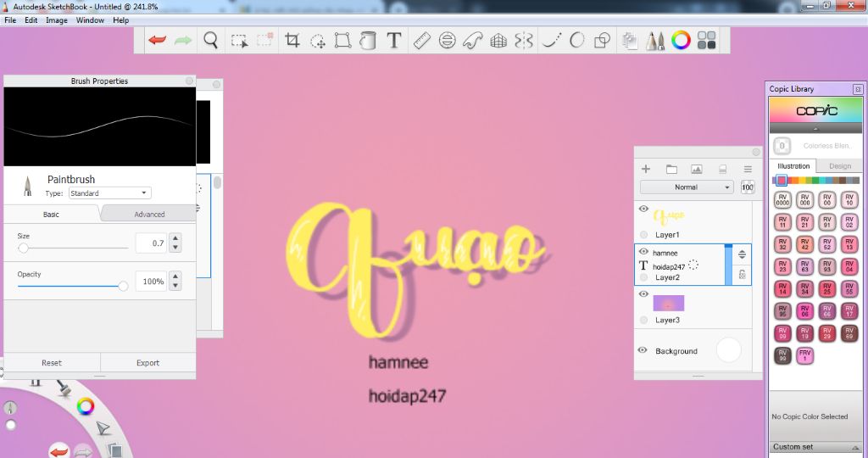Open the Draw Style shapes tool
Viewport: 868px width, 458px height.
[x=602, y=41]
